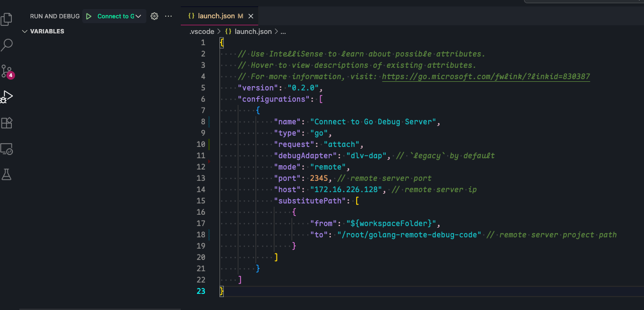
Task: Open Source Control with 4 pending changes
Action: pos(6,71)
